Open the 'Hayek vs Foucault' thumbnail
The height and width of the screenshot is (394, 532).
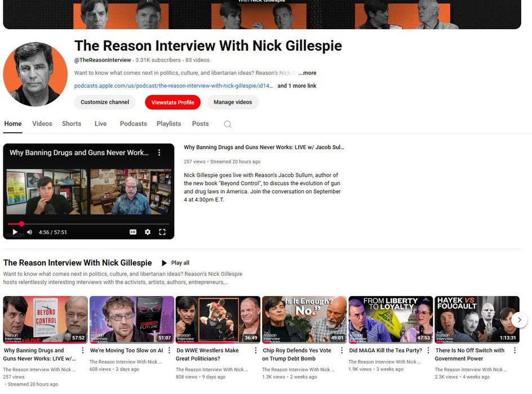[x=477, y=320]
